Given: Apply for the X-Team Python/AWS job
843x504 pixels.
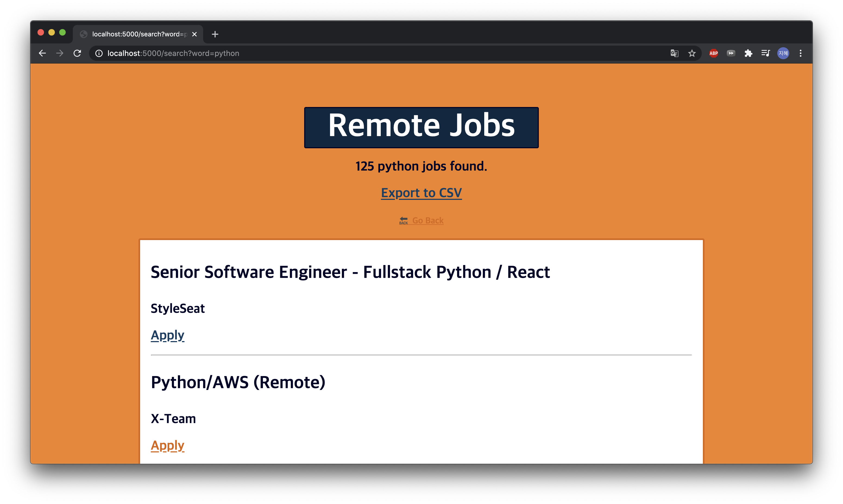Looking at the screenshot, I should [x=168, y=445].
